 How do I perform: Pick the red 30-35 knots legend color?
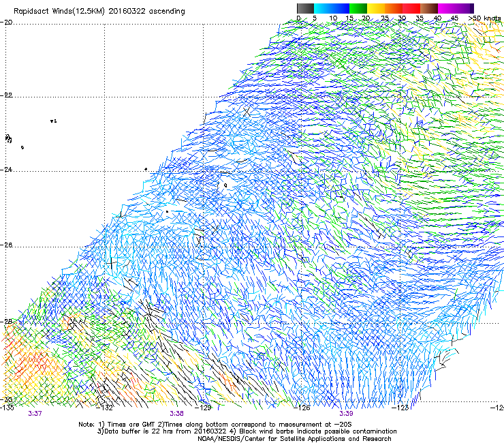point(411,8)
